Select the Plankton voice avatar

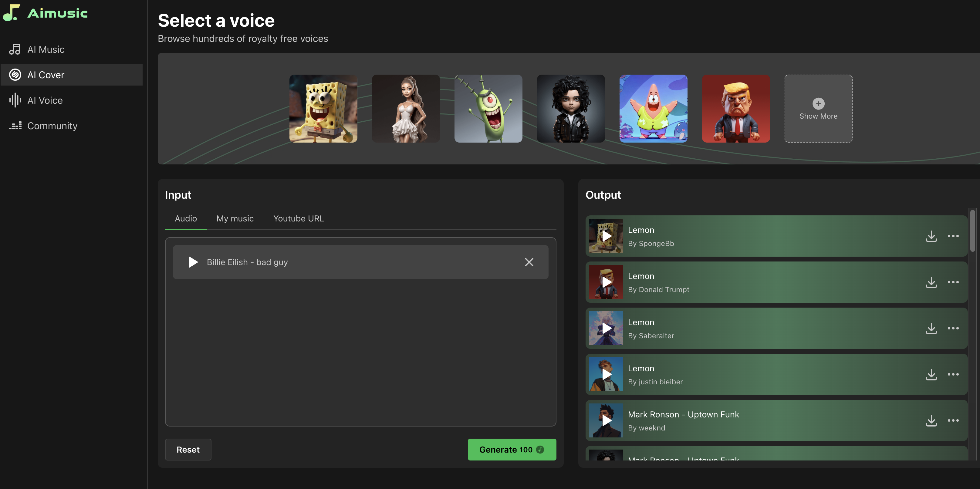coord(489,108)
